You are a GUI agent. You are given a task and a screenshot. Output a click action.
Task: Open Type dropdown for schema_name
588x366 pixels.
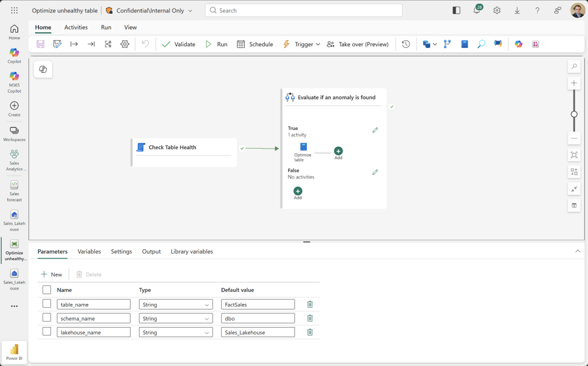coord(176,319)
